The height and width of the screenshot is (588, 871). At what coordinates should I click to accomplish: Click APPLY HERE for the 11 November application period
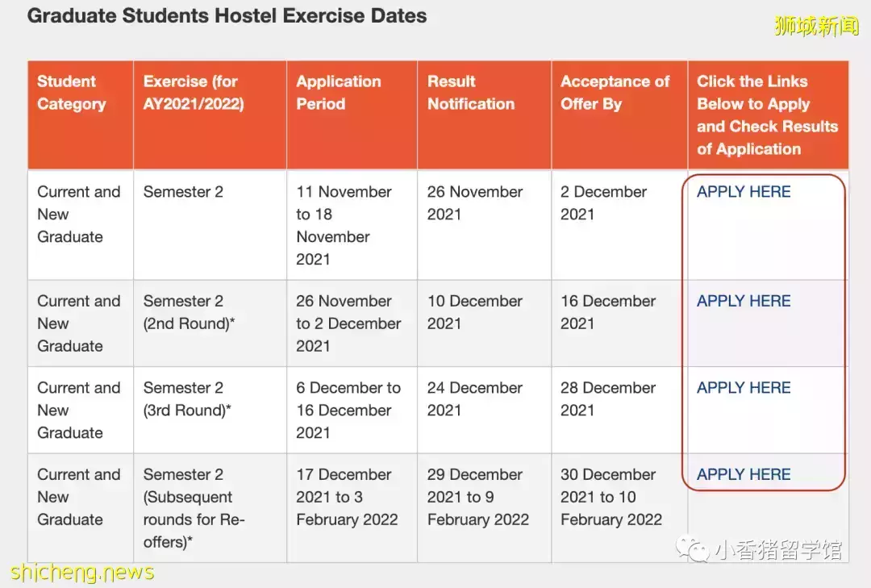[744, 192]
